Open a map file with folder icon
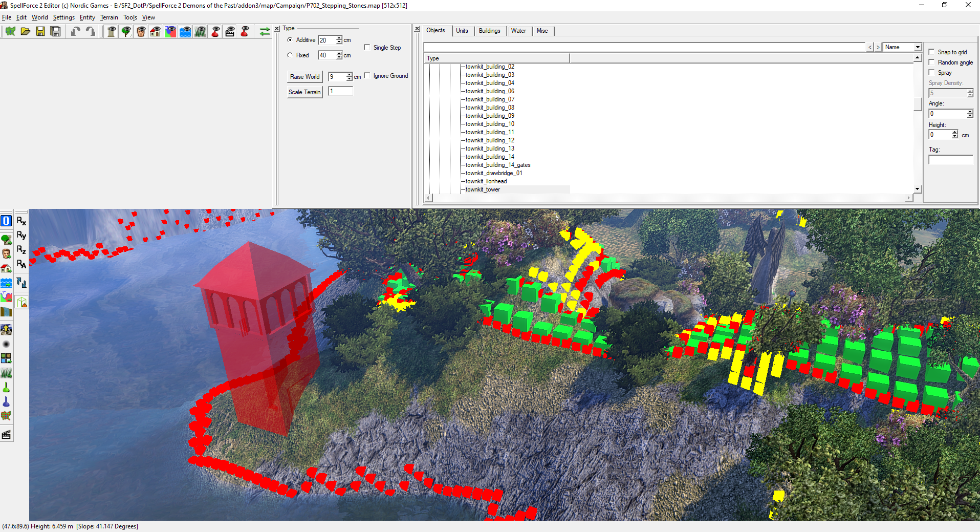Viewport: 980px width, 532px height. (x=25, y=32)
